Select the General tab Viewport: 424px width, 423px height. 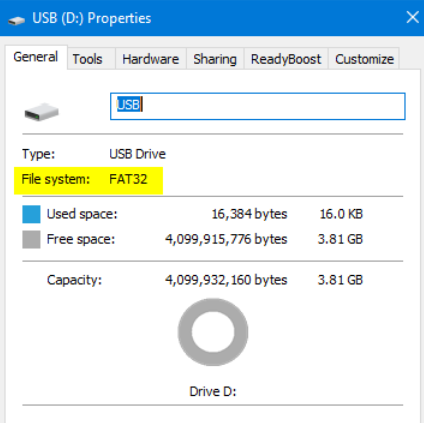click(36, 57)
